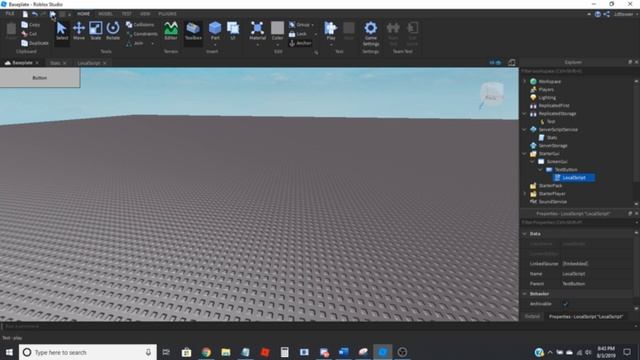Image resolution: width=640 pixels, height=360 pixels.
Task: Toggle the Anchor option
Action: click(300, 43)
